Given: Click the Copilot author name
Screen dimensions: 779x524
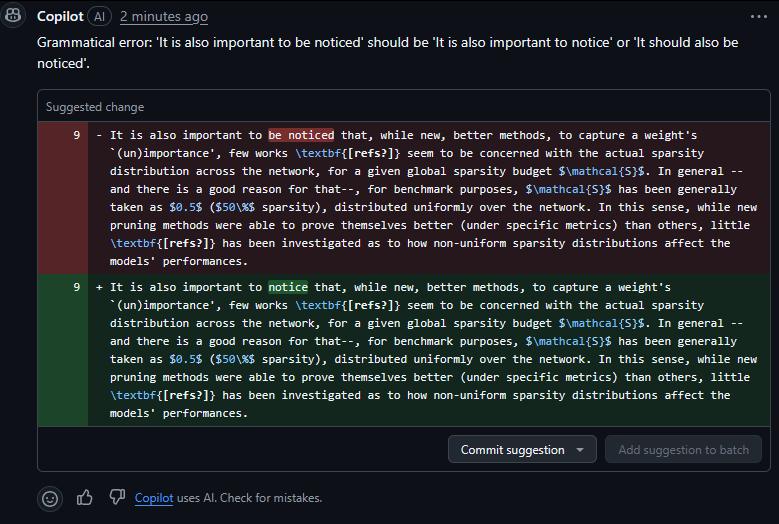Looking at the screenshot, I should point(60,16).
